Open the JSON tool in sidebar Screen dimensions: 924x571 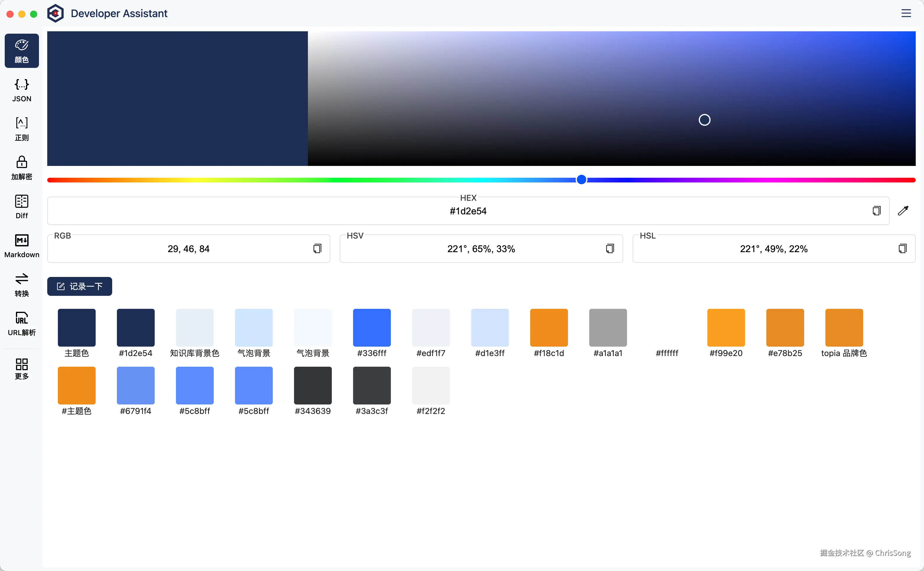coord(22,90)
